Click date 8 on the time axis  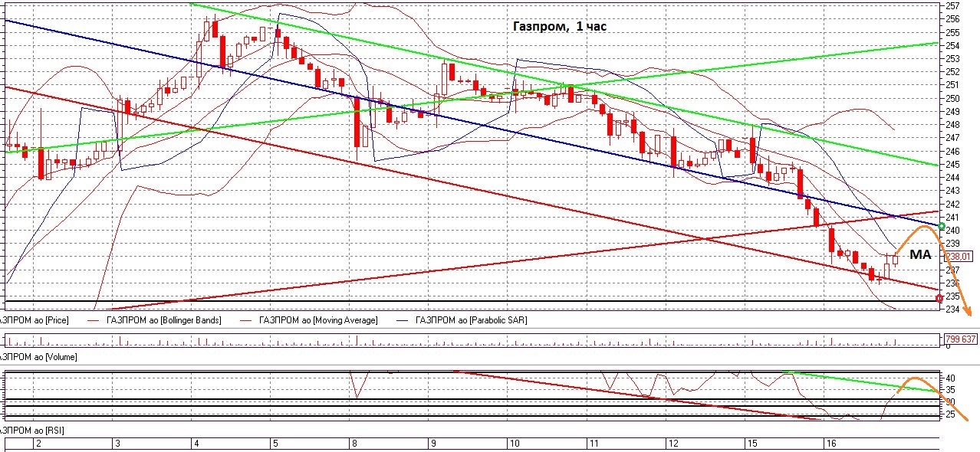tap(354, 444)
